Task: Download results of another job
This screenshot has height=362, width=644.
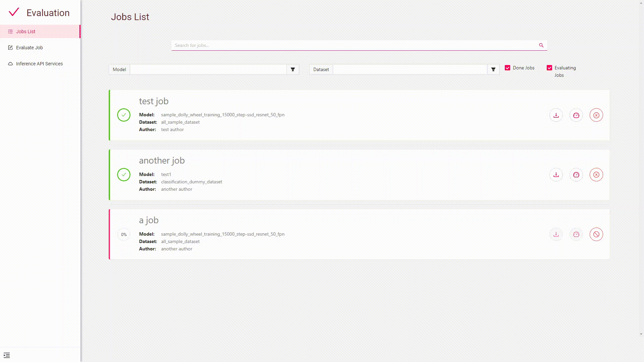Action: click(x=556, y=175)
